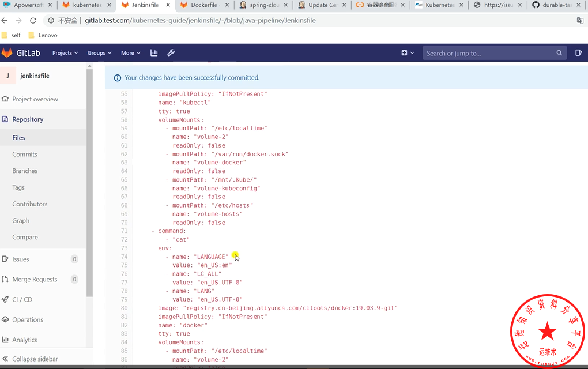This screenshot has height=369, width=588.
Task: Open the plus new-item dropdown
Action: [x=407, y=53]
